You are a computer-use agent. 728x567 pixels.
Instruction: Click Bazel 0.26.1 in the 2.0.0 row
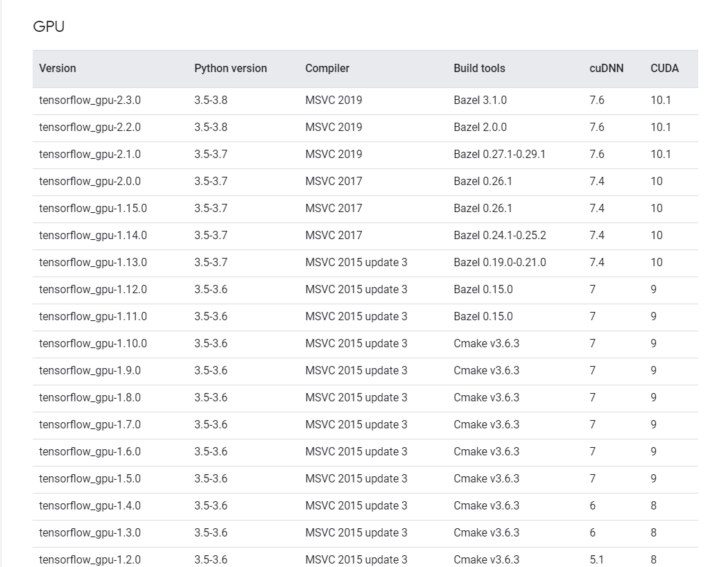tap(483, 181)
